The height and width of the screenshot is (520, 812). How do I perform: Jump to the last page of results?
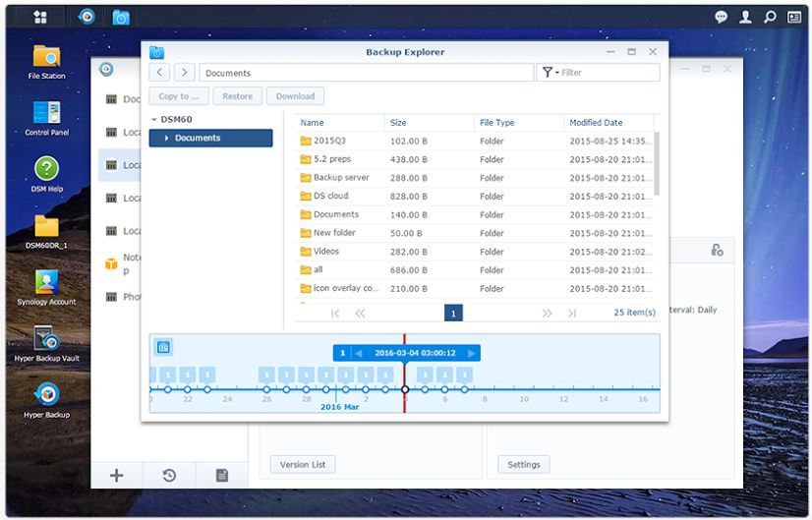(572, 313)
